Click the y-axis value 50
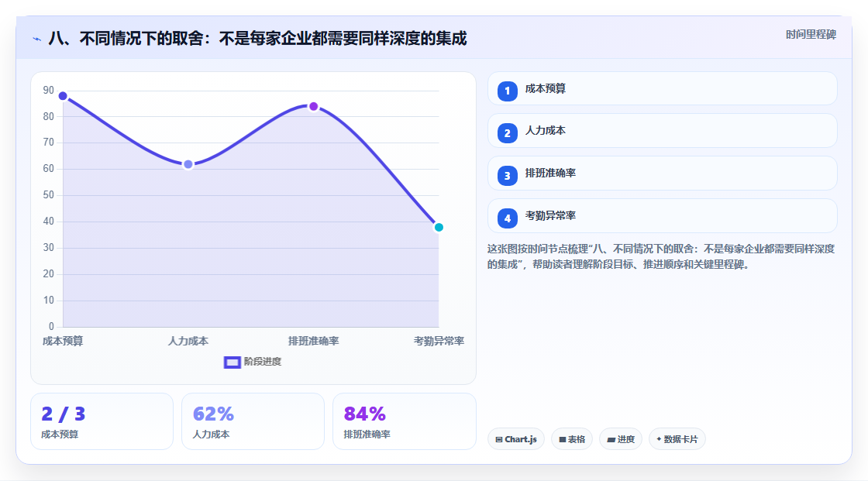868x481 pixels. click(49, 195)
